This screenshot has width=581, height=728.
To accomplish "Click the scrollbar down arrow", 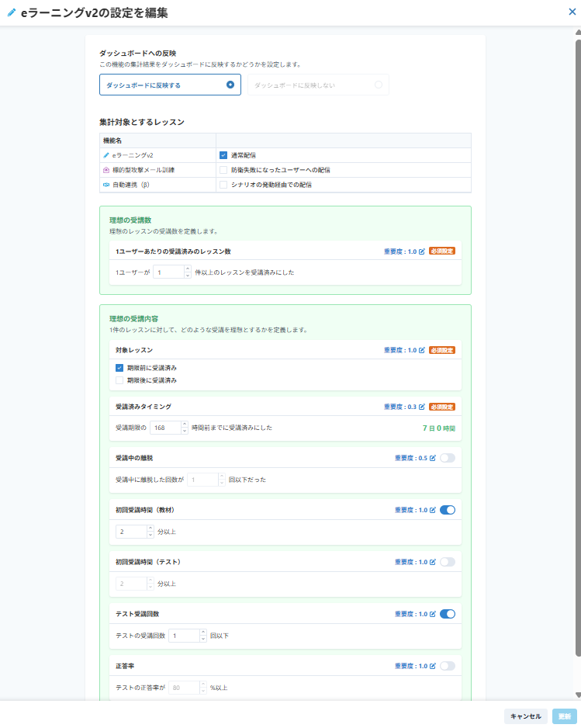I will (x=578, y=695).
